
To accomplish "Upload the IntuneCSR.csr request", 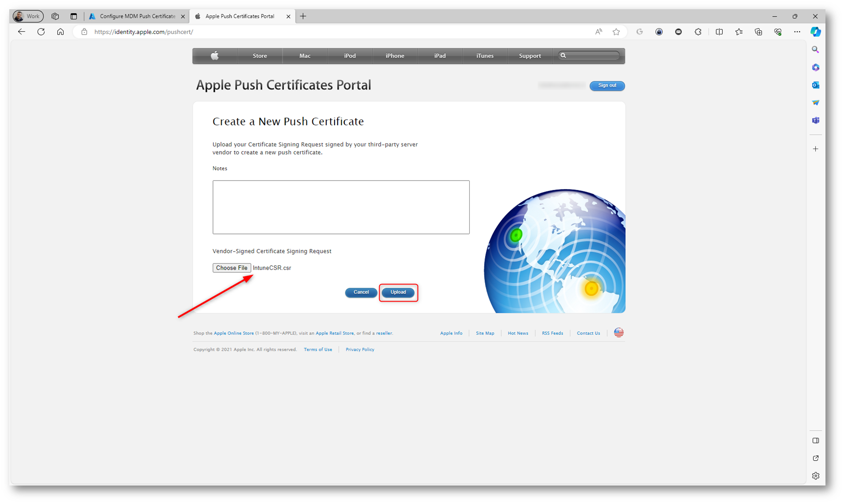I will (398, 292).
